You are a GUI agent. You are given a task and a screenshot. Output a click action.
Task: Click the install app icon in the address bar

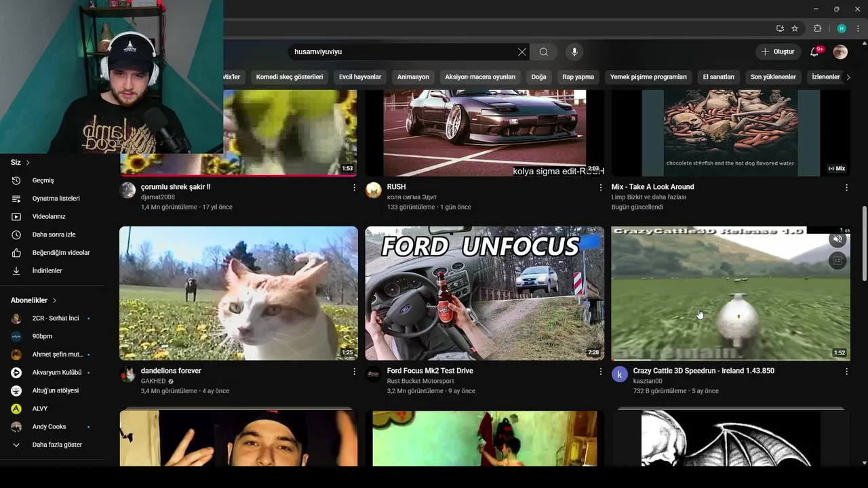click(780, 28)
